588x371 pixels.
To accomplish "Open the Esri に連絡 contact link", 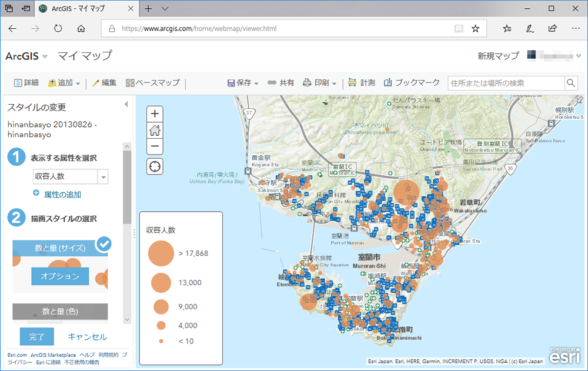I will point(48,362).
